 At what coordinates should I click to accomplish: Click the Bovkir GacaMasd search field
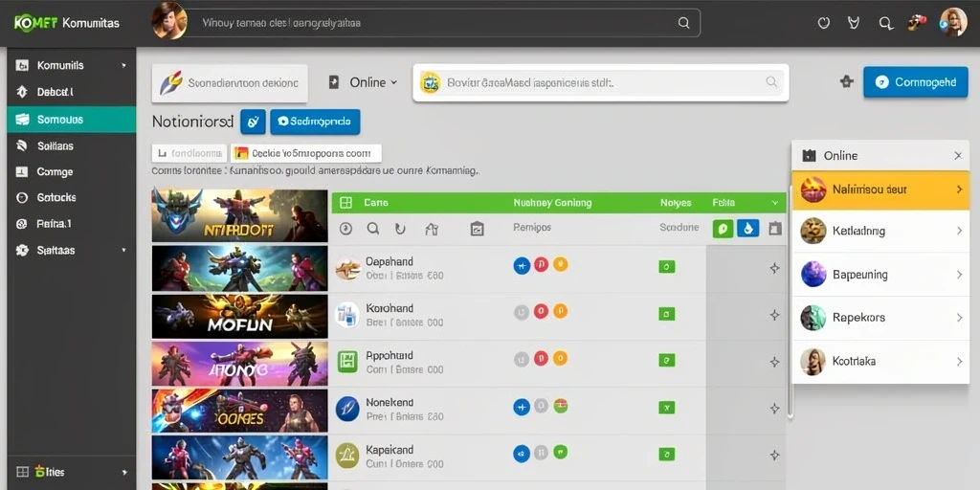[x=601, y=82]
